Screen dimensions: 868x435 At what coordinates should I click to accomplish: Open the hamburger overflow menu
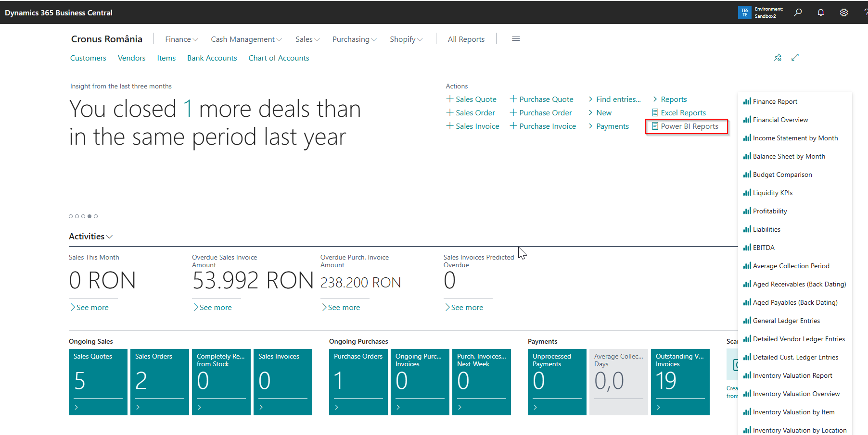click(516, 39)
